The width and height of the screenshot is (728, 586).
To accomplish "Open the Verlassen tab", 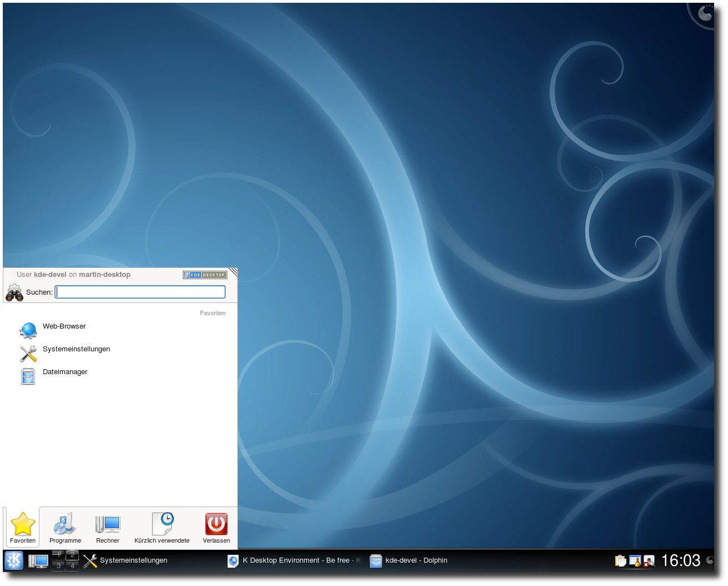I will click(x=216, y=528).
